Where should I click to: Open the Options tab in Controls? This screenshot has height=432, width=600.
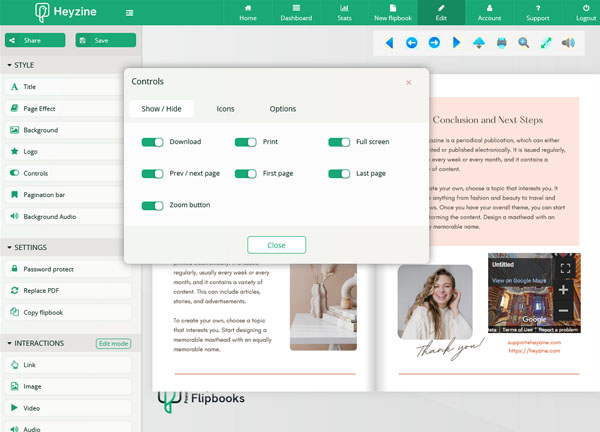coord(282,109)
